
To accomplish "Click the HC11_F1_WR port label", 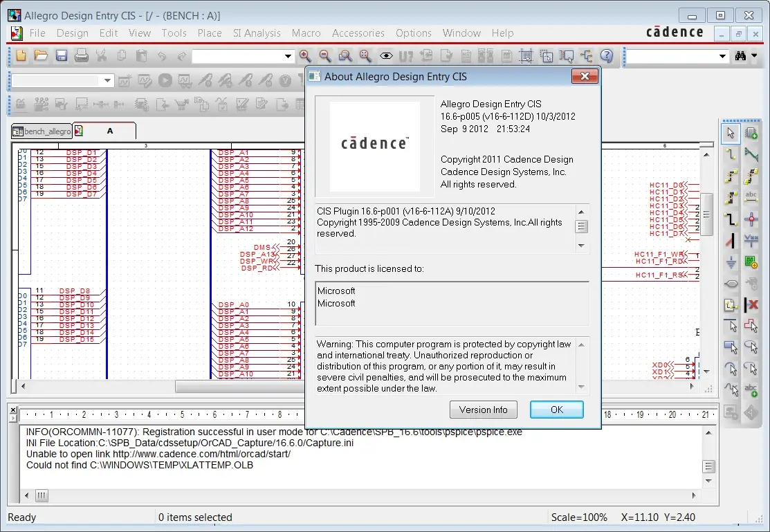I will click(x=659, y=255).
